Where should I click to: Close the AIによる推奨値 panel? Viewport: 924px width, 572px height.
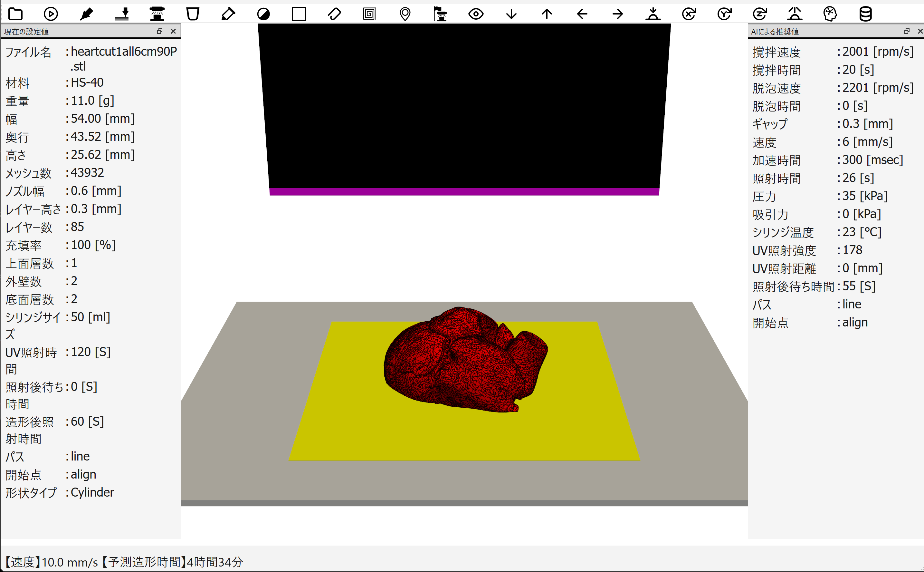920,31
